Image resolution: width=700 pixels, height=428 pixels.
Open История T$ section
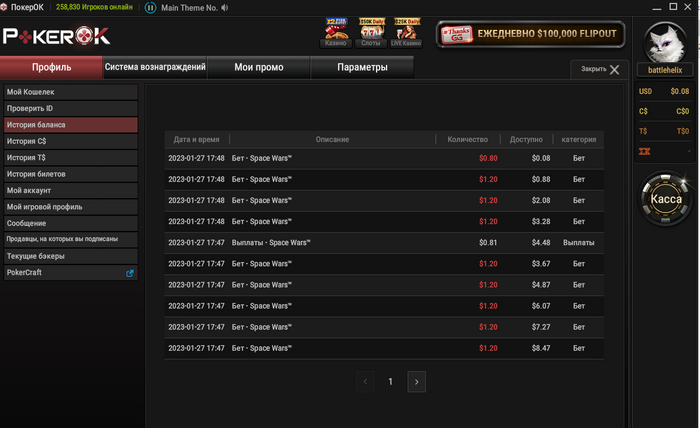pyautogui.click(x=71, y=158)
